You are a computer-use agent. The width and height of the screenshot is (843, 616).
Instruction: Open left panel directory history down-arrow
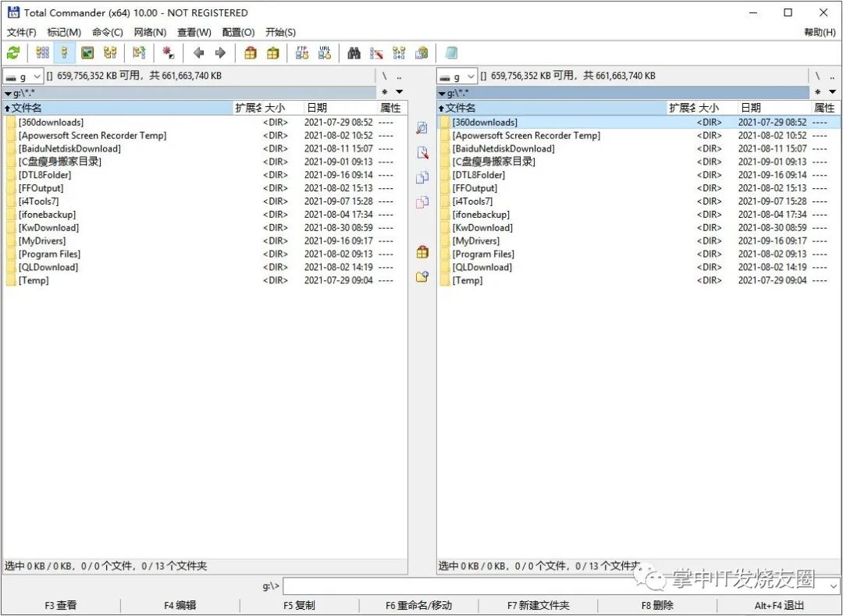click(x=399, y=92)
